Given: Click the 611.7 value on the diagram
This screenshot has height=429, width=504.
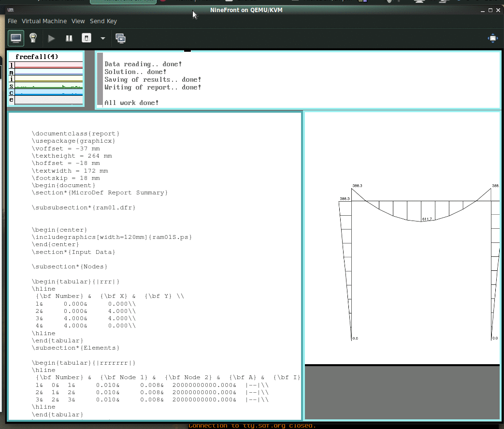Looking at the screenshot, I should coord(427,219).
